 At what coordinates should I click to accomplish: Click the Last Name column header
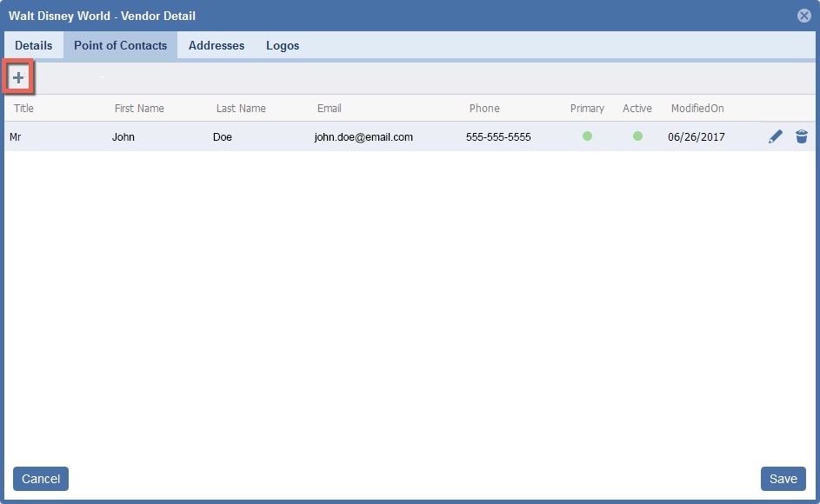(x=241, y=109)
